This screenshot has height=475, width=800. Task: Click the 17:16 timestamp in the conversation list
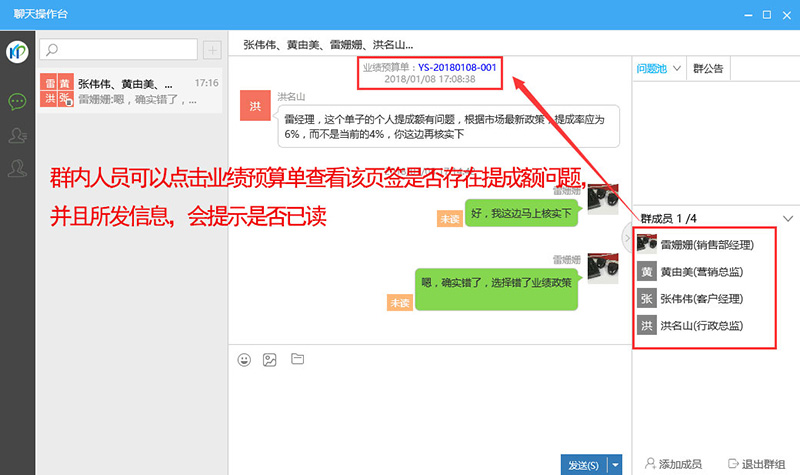point(207,83)
